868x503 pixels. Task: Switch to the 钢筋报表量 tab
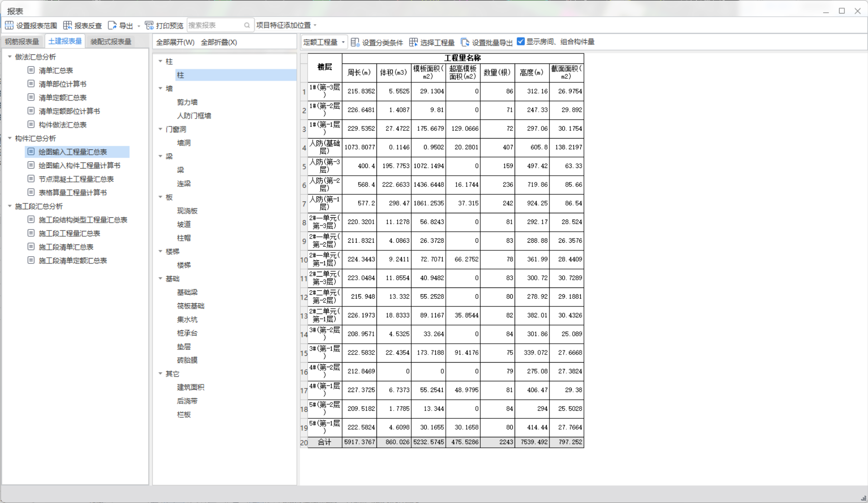click(22, 42)
